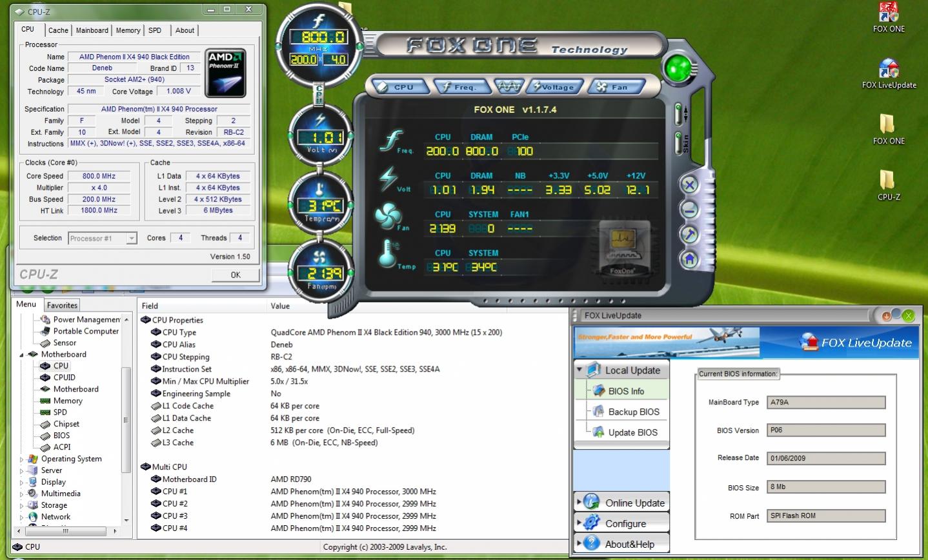928x560 pixels.
Task: Click the AMD Phenom II logo in CPU-Z
Action: (225, 73)
